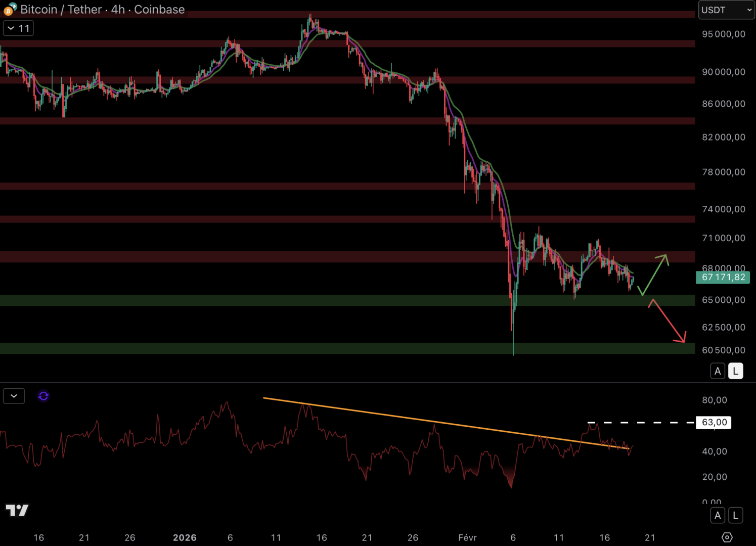The width and height of the screenshot is (756, 546).
Task: Toggle auto scale A on indicator pane
Action: pyautogui.click(x=717, y=516)
